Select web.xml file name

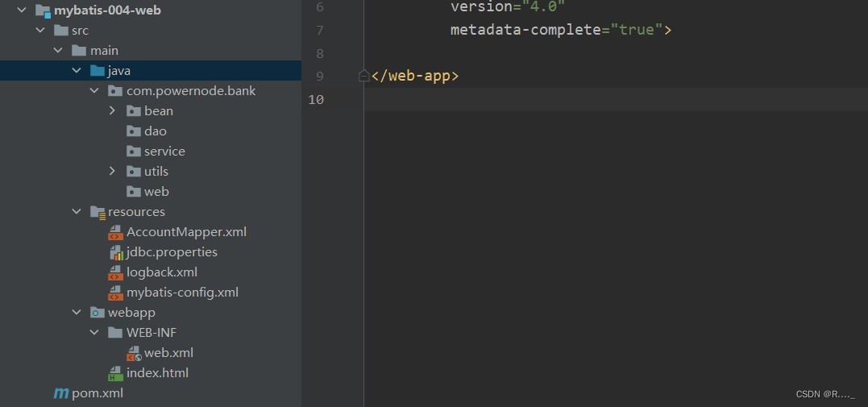coord(168,353)
